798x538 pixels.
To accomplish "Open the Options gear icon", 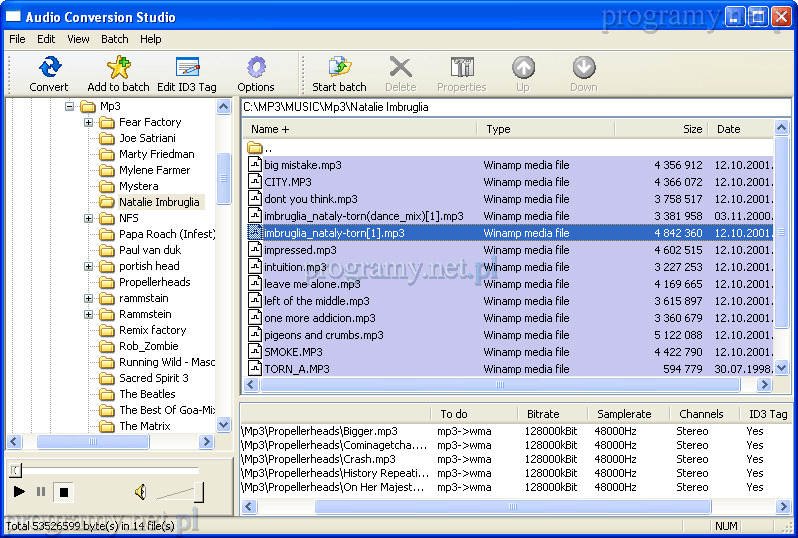I will 256,68.
